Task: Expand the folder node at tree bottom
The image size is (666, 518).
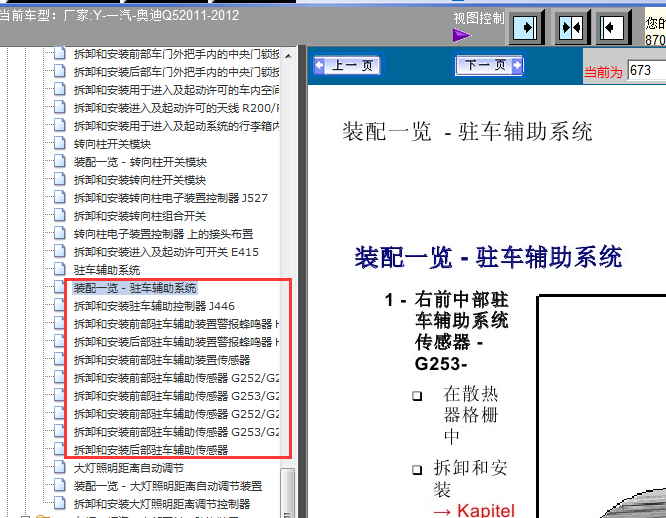Action: tap(25, 516)
